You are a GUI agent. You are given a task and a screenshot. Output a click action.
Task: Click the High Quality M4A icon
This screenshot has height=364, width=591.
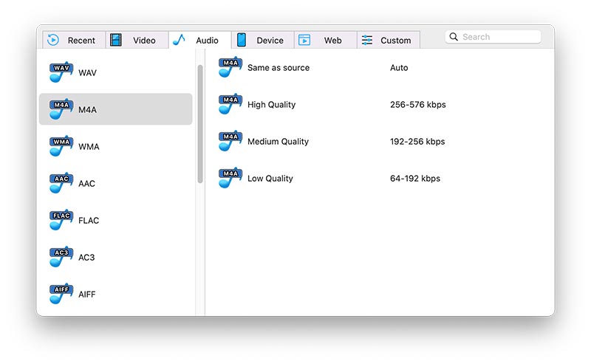(x=230, y=104)
